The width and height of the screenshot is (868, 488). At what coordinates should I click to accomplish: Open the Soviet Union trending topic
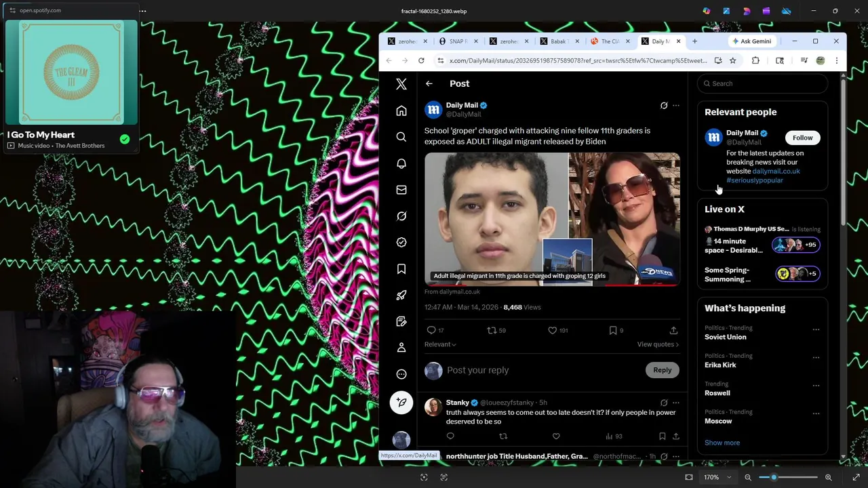click(726, 337)
